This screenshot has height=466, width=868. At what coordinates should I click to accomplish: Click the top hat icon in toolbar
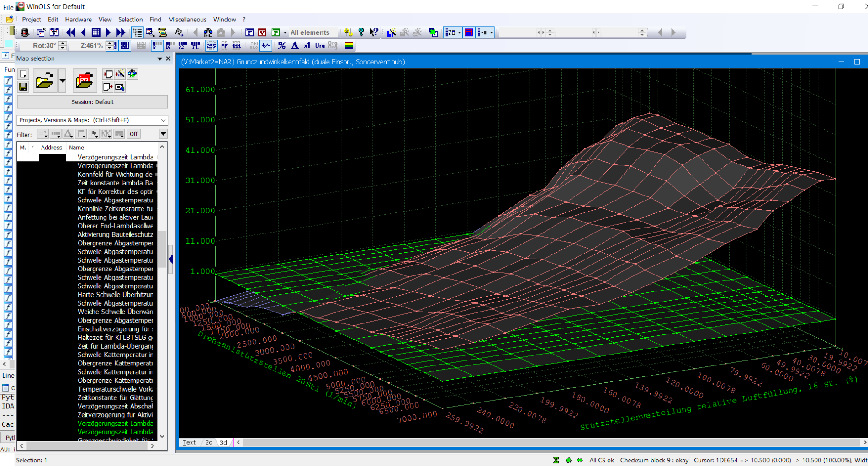click(x=25, y=32)
